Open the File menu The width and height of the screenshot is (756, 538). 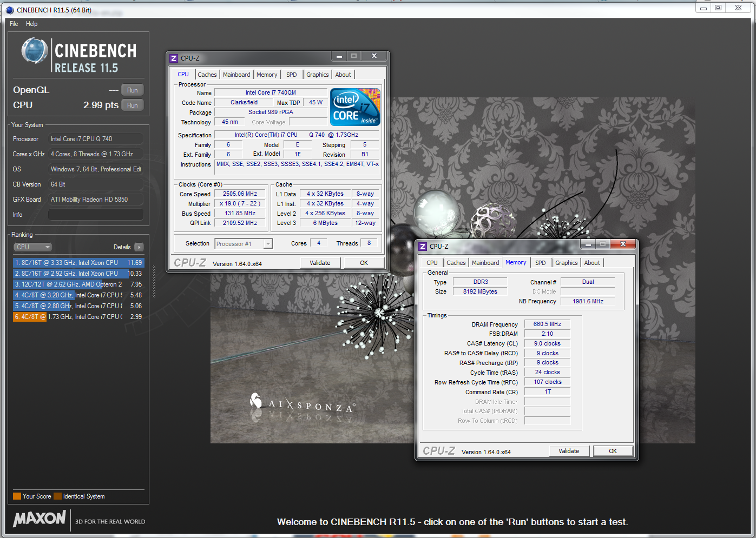(x=14, y=24)
